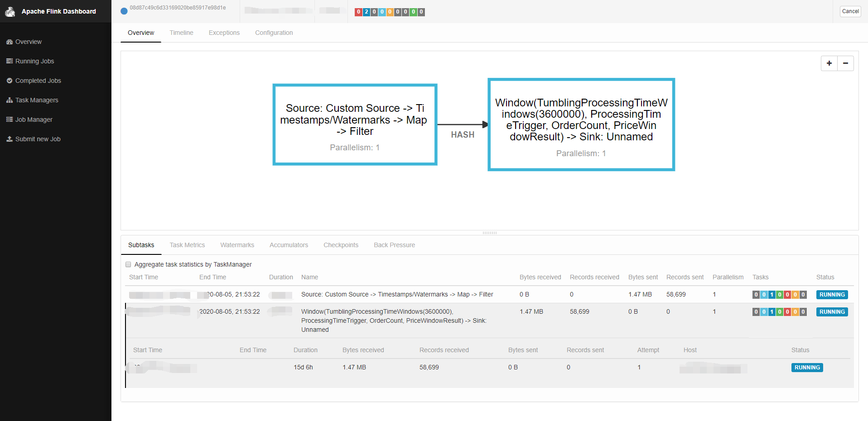This screenshot has width=868, height=421.
Task: Select the Subtasks tab
Action: 141,245
